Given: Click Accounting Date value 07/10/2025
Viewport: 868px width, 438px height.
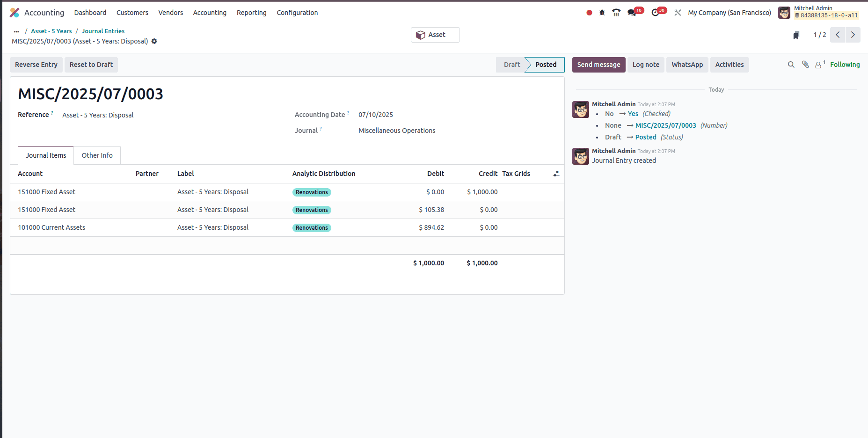Looking at the screenshot, I should pos(376,115).
